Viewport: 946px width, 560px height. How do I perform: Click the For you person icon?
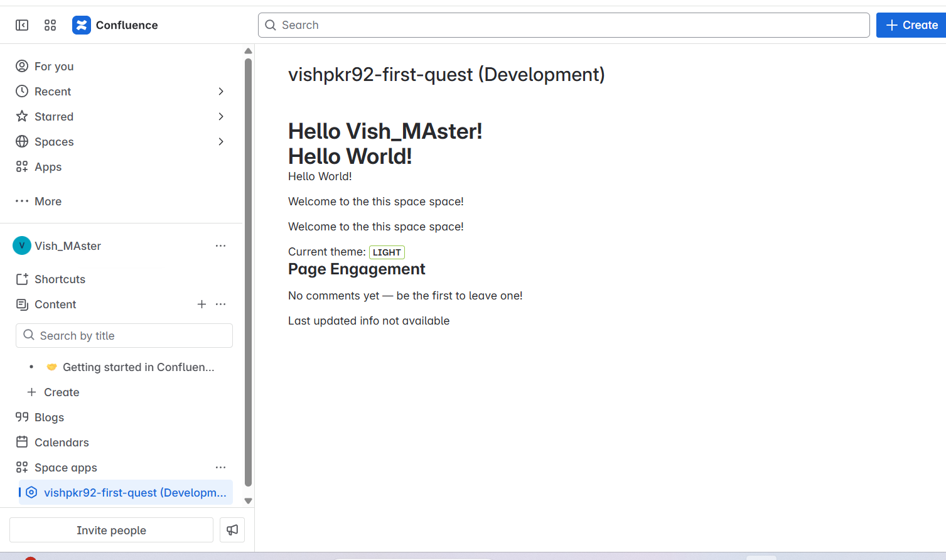[22, 66]
